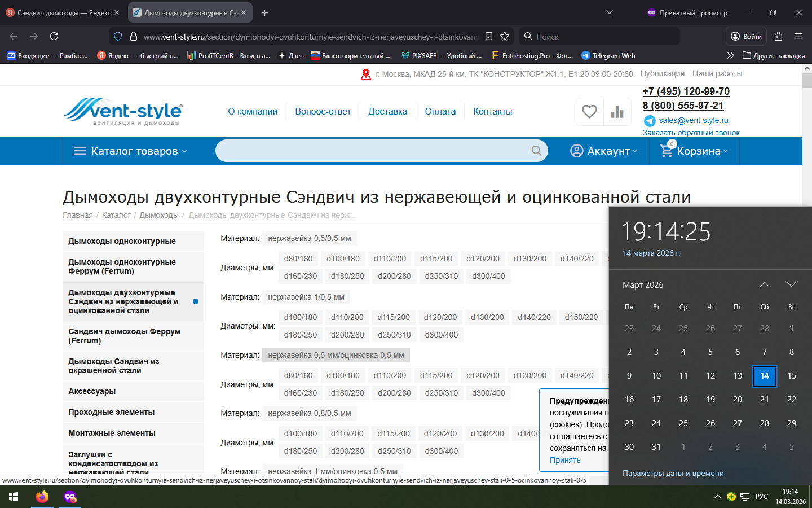This screenshot has width=812, height=508.
Task: Click the search magnifier icon in site search
Action: pos(536,151)
